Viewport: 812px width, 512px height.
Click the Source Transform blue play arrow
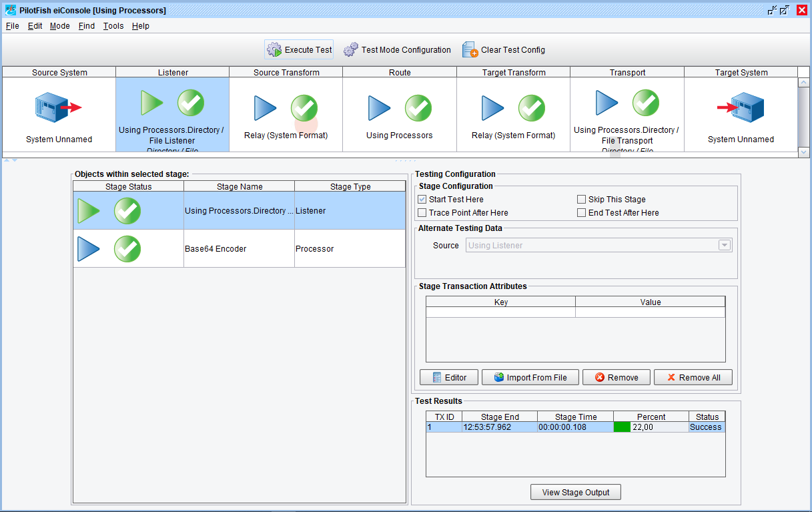[x=266, y=108]
